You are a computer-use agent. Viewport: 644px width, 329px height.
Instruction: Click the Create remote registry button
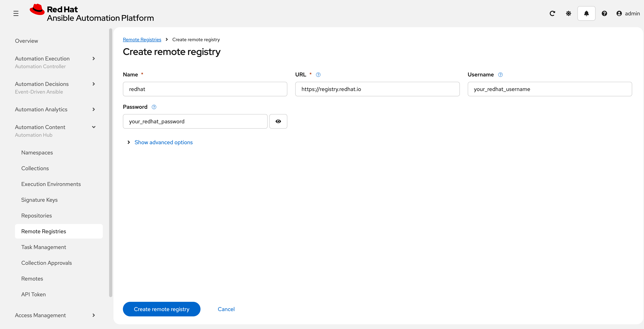point(161,309)
